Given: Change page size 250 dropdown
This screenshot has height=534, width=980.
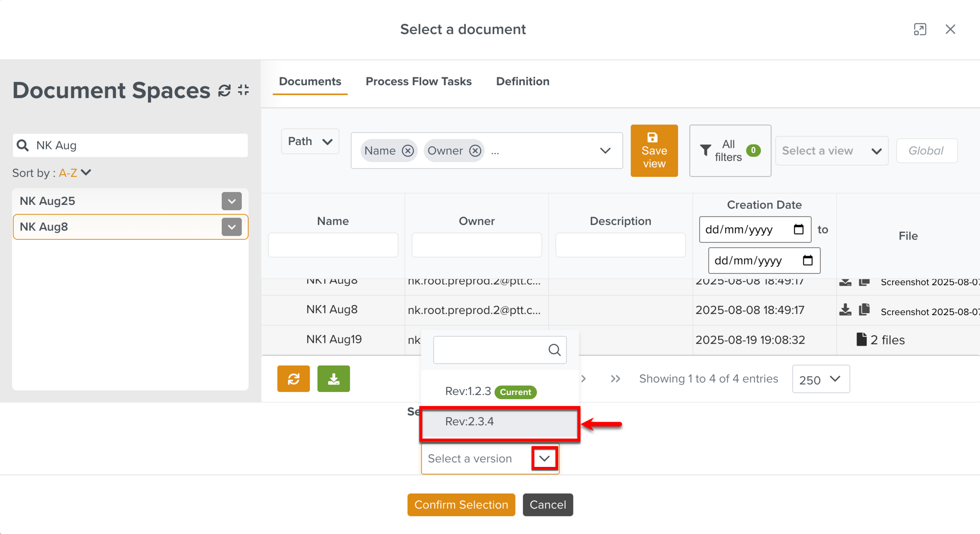Looking at the screenshot, I should [x=820, y=379].
